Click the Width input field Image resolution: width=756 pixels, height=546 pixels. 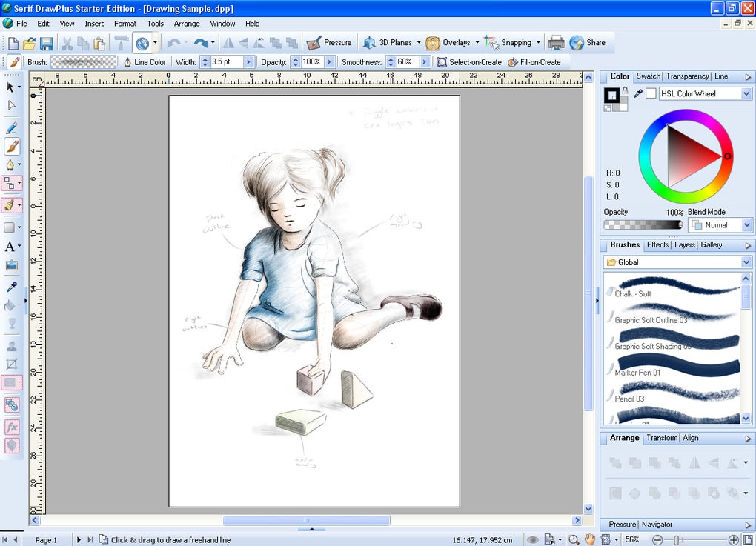(228, 62)
